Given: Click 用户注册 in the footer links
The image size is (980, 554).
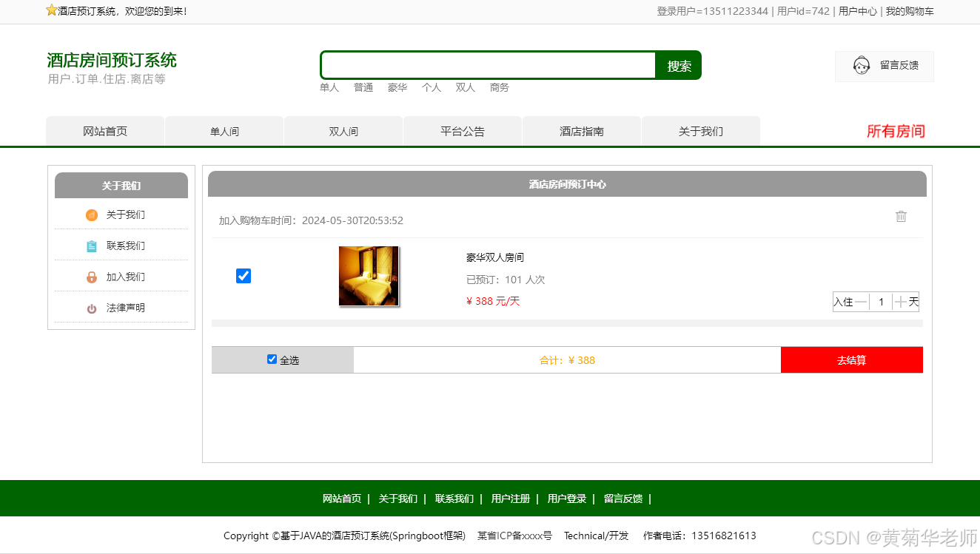Looking at the screenshot, I should 510,499.
